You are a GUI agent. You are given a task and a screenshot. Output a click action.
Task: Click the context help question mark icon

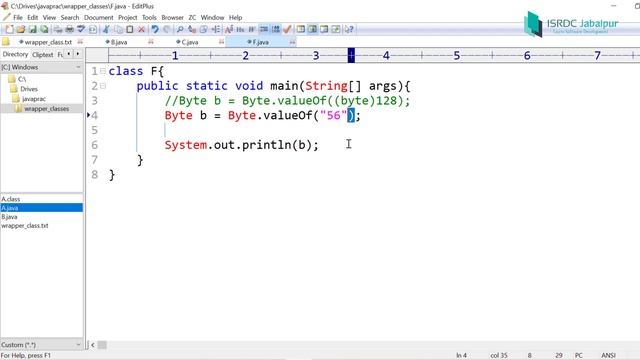[x=349, y=29]
